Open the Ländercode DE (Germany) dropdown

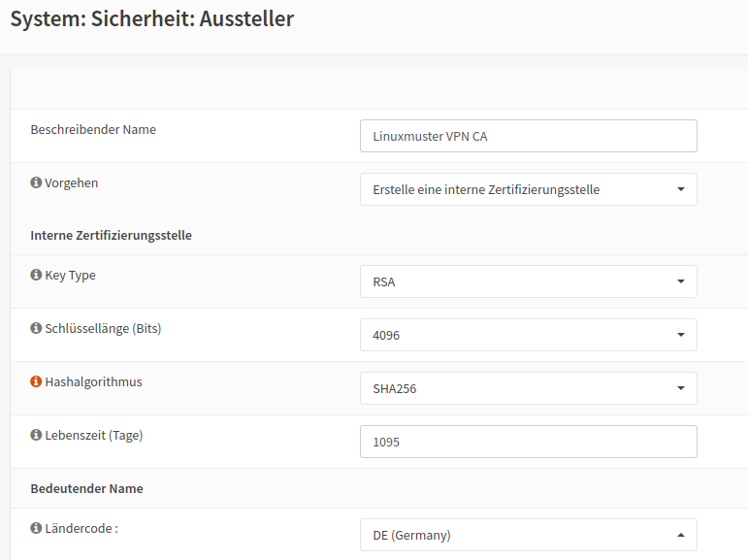529,535
